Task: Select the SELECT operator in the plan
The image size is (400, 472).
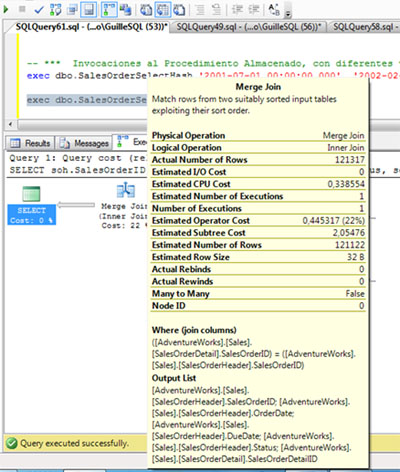Action: click(31, 205)
